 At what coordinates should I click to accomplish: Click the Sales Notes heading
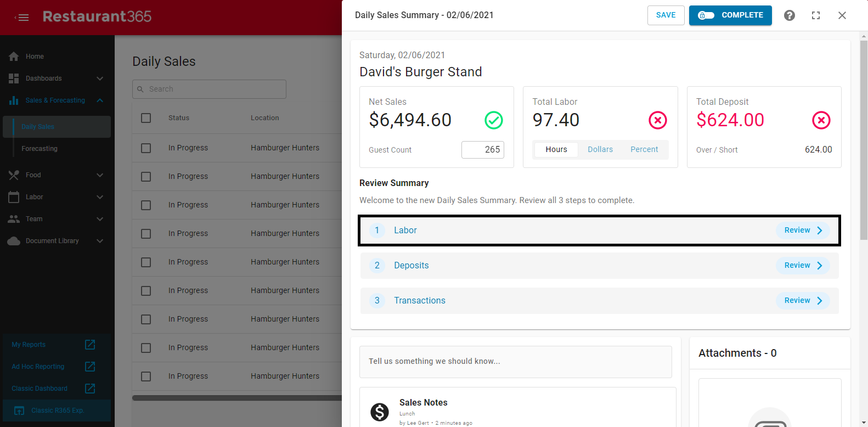(x=424, y=403)
